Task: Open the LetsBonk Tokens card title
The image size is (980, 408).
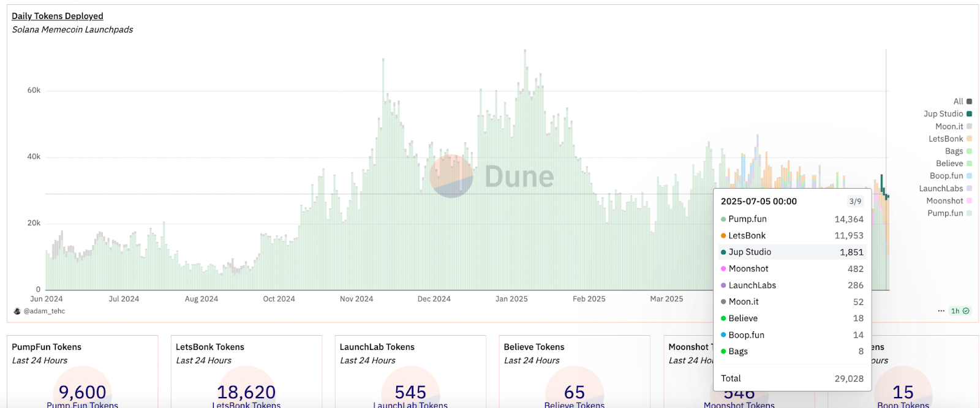Action: [210, 347]
